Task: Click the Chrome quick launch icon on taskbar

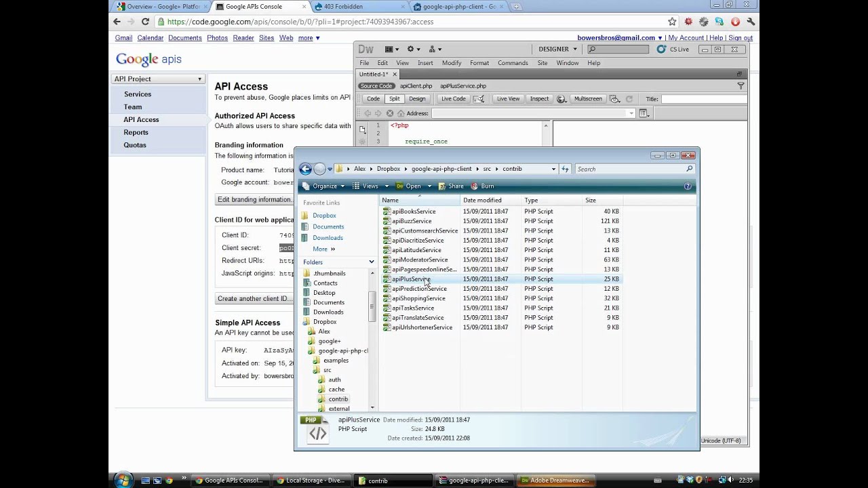Action: 169,481
